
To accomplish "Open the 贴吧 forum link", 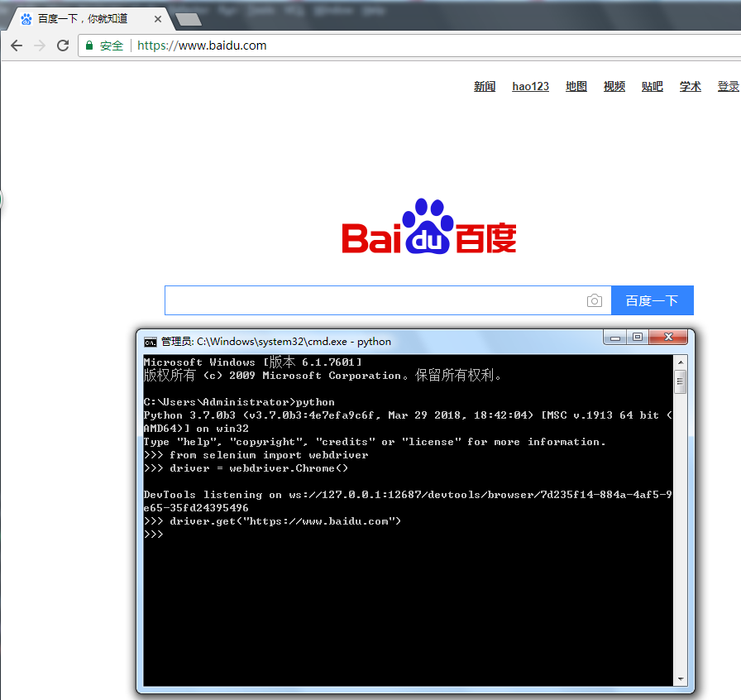I will pyautogui.click(x=653, y=87).
